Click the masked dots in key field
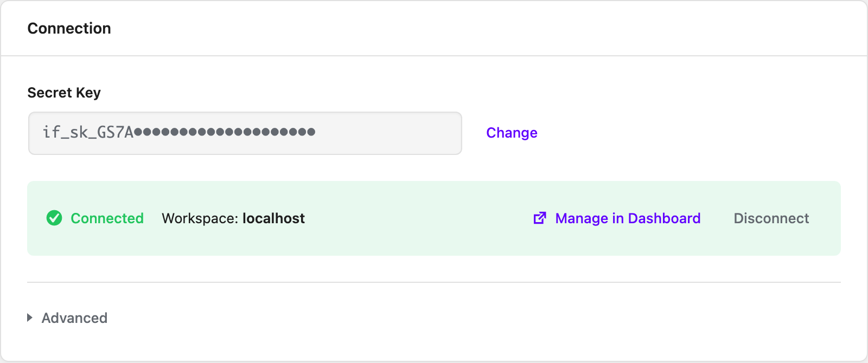 pyautogui.click(x=225, y=132)
